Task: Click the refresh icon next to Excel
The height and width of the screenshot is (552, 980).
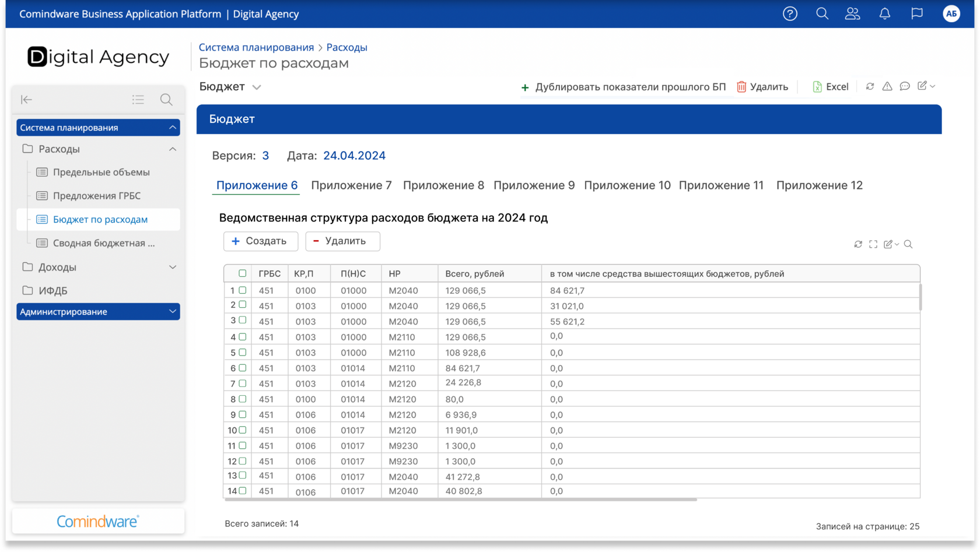Action: (x=870, y=86)
